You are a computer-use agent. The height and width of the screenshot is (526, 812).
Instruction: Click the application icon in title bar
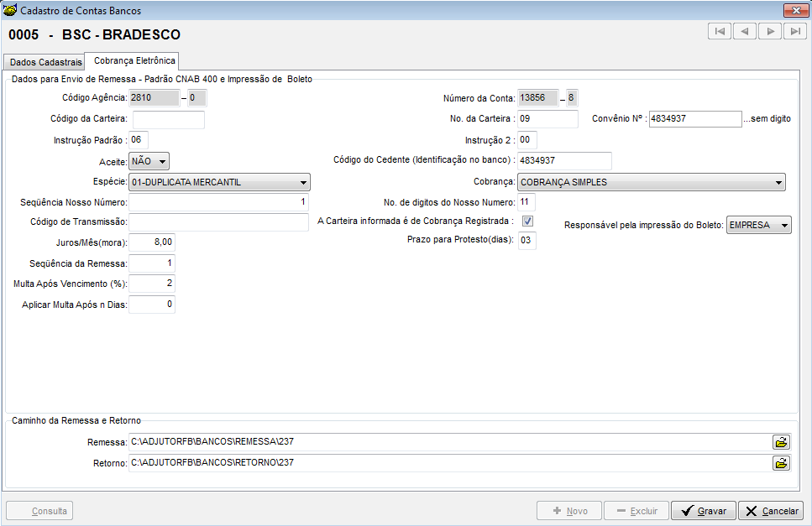pos(10,10)
